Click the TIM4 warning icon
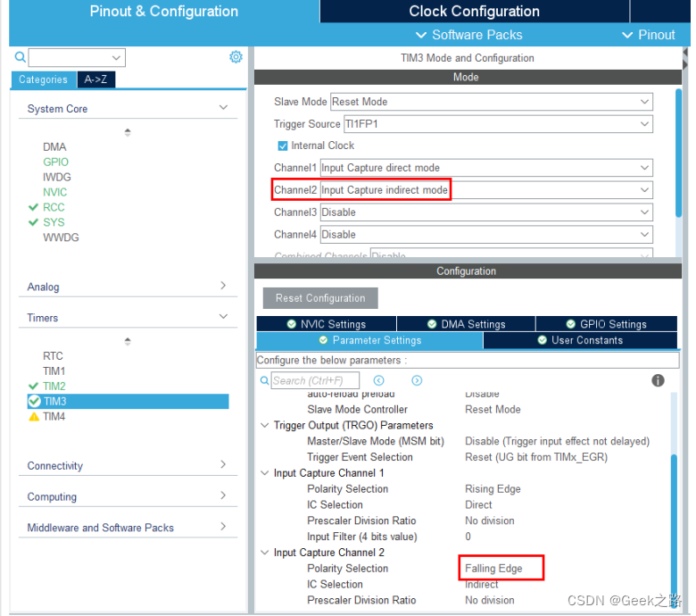Screen dimensions: 696x616 pyautogui.click(x=34, y=417)
